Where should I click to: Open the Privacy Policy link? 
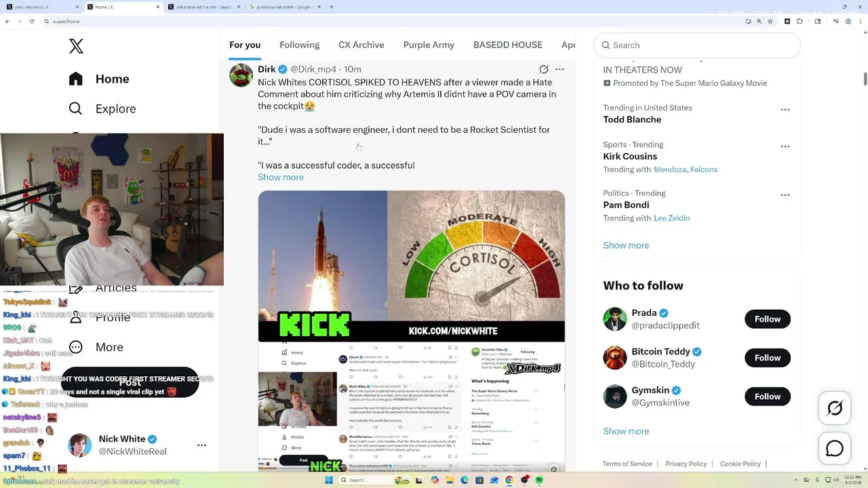[686, 464]
